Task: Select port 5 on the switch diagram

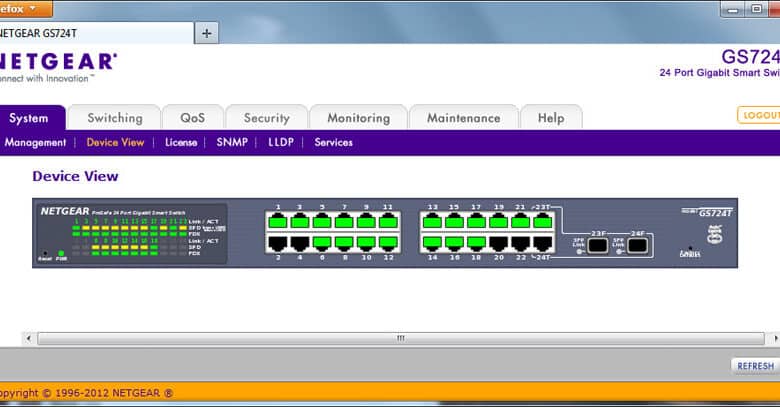Action: coord(322,221)
